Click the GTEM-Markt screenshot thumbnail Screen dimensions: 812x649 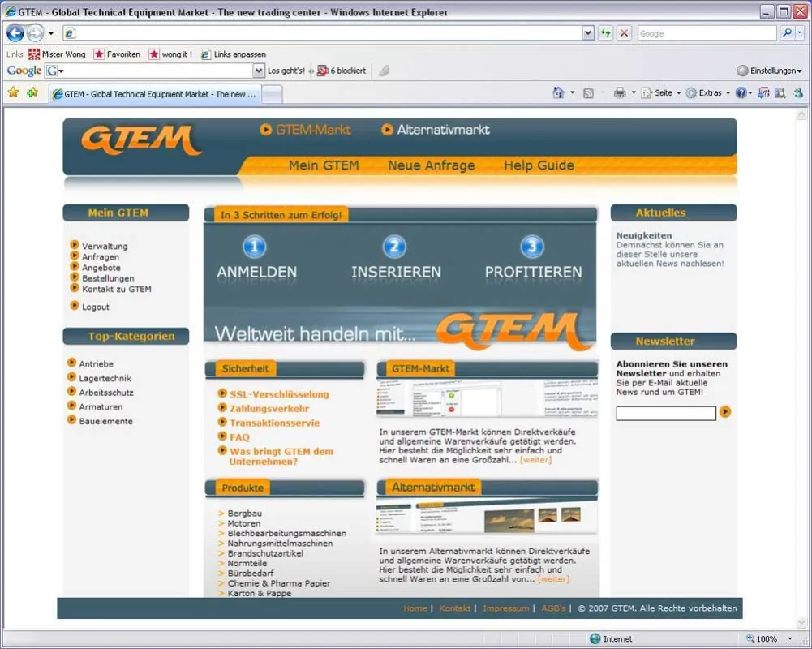point(487,398)
